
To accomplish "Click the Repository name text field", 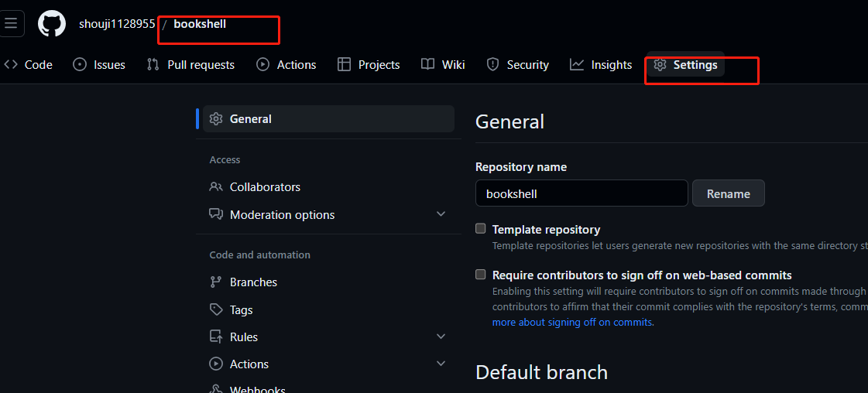I will [581, 193].
